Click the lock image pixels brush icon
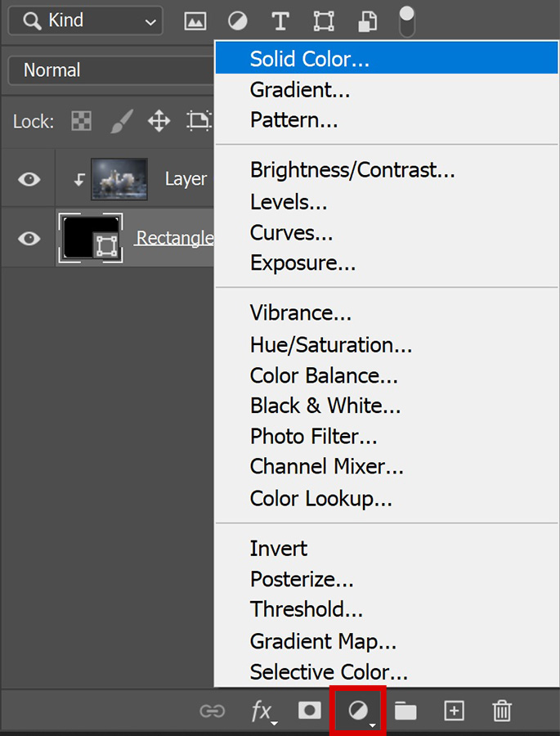 122,121
